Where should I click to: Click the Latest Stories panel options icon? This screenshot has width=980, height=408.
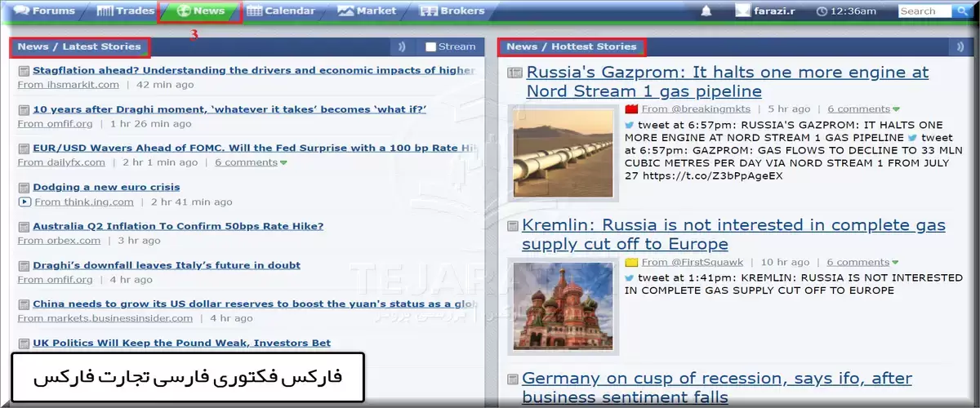401,47
